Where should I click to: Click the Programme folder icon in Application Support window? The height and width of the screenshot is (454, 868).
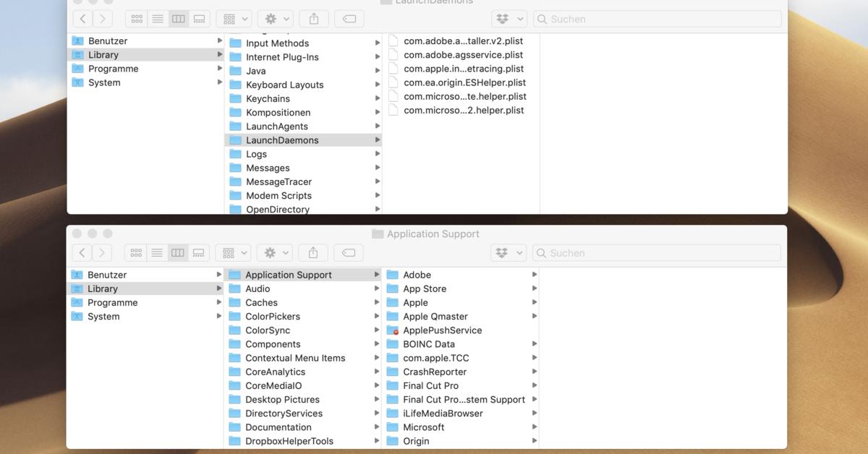pos(77,303)
